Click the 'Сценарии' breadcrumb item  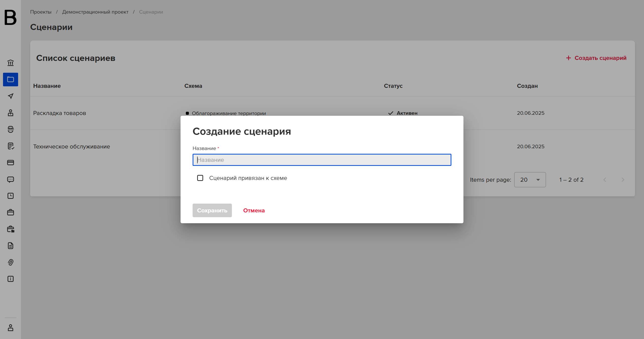coord(151,12)
